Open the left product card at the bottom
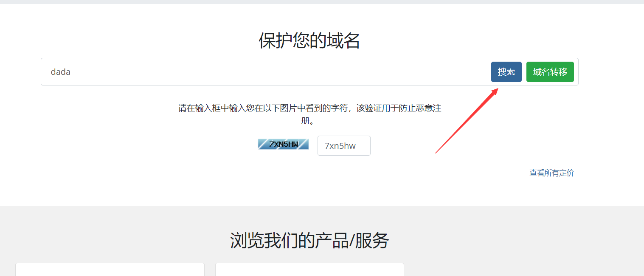The image size is (644, 276). pyautogui.click(x=110, y=270)
